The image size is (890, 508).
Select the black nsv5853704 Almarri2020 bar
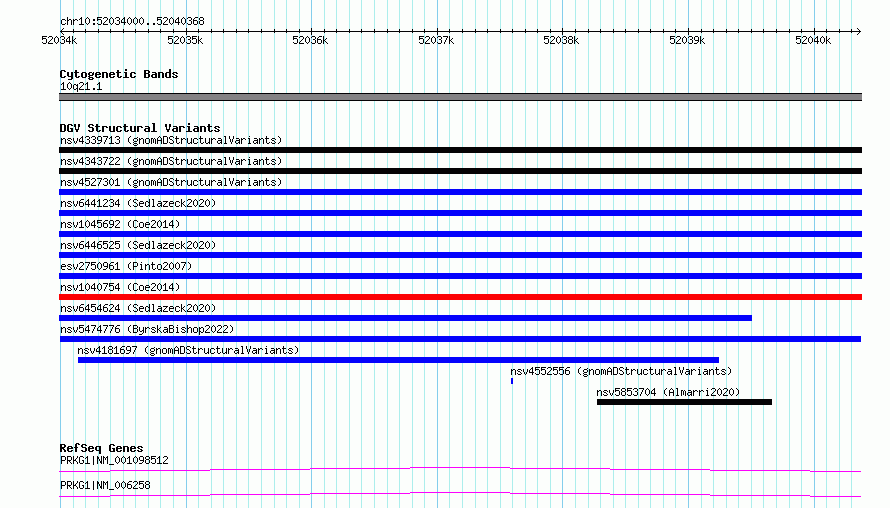pyautogui.click(x=684, y=402)
